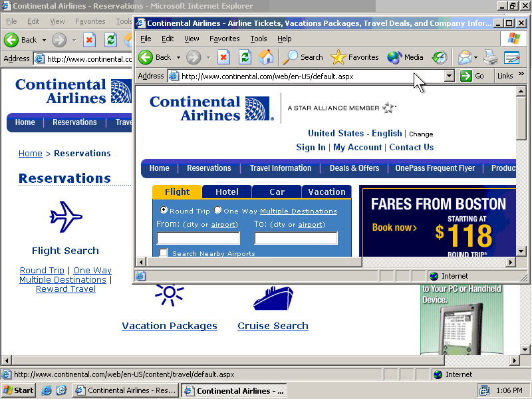
Task: Click Continental Airlines logo in front window
Action: [x=211, y=108]
